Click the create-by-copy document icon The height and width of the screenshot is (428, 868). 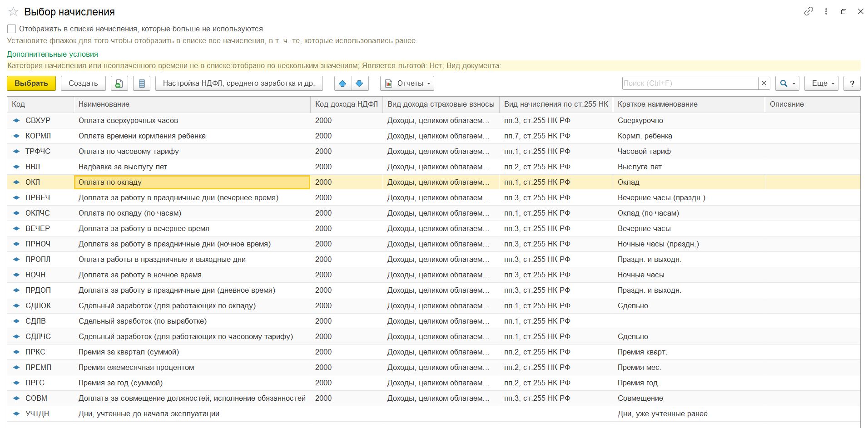click(x=119, y=84)
